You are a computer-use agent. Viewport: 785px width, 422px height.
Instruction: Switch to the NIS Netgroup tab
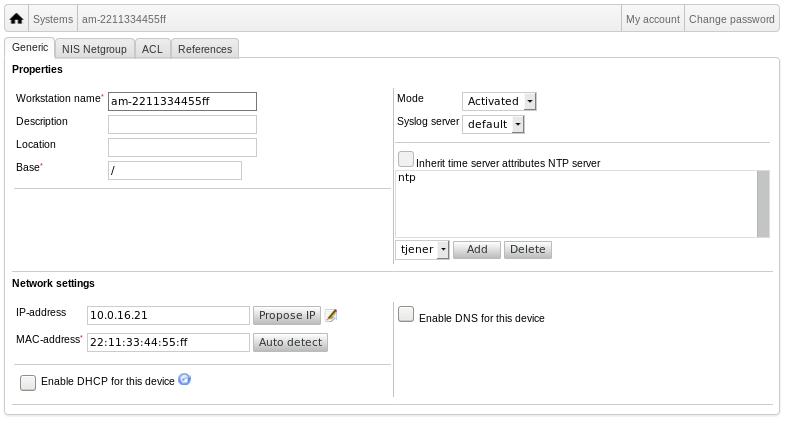tap(95, 49)
